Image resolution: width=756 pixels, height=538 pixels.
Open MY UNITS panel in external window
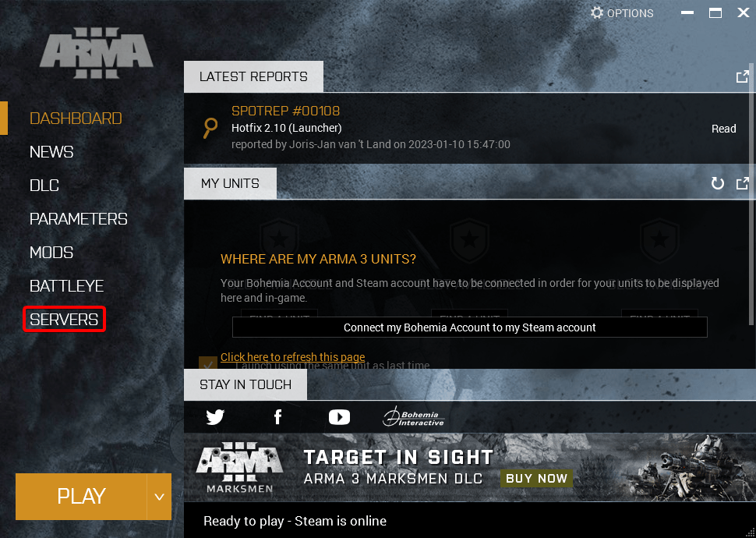pyautogui.click(x=742, y=183)
